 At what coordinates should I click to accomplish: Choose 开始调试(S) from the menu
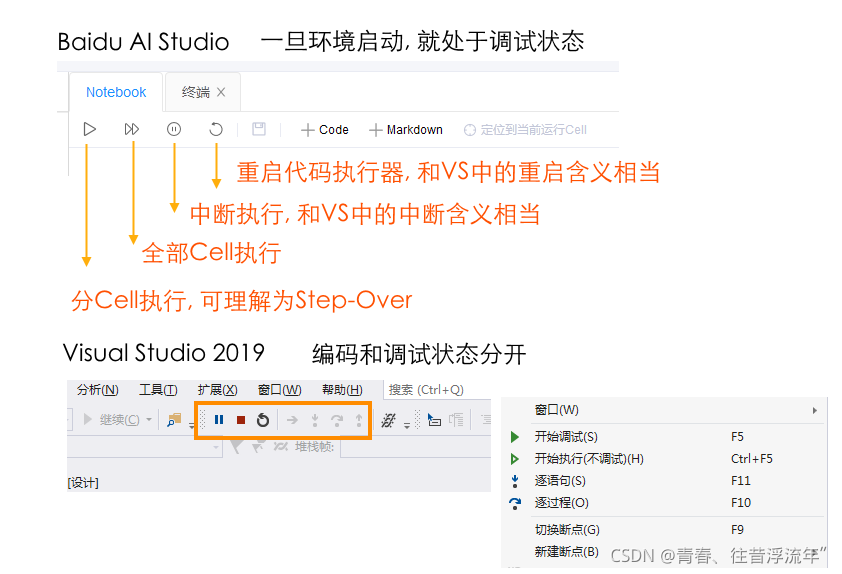[x=665, y=437]
